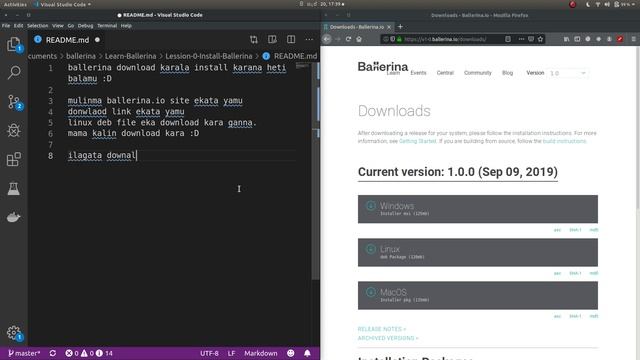Toggle Firefox reader view icon
Screen dimensions: 640x360
[x=508, y=39]
